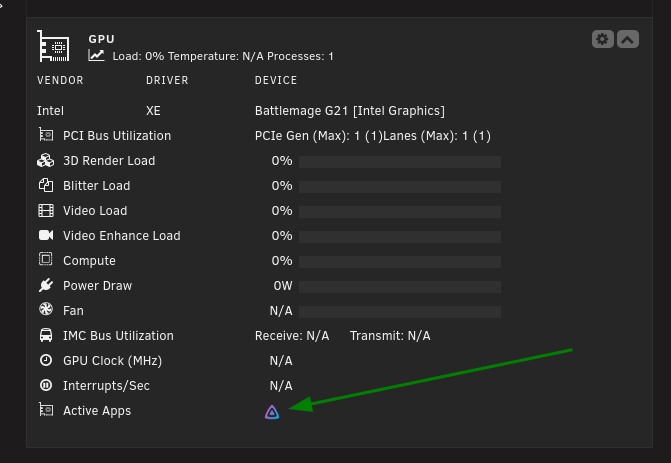Click the Blitter Load copy icon

pos(46,185)
